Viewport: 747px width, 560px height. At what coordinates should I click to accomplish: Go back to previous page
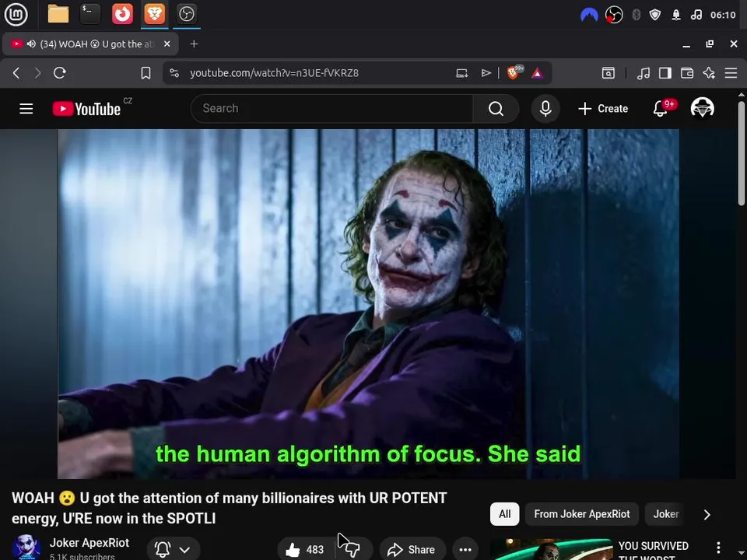click(16, 73)
